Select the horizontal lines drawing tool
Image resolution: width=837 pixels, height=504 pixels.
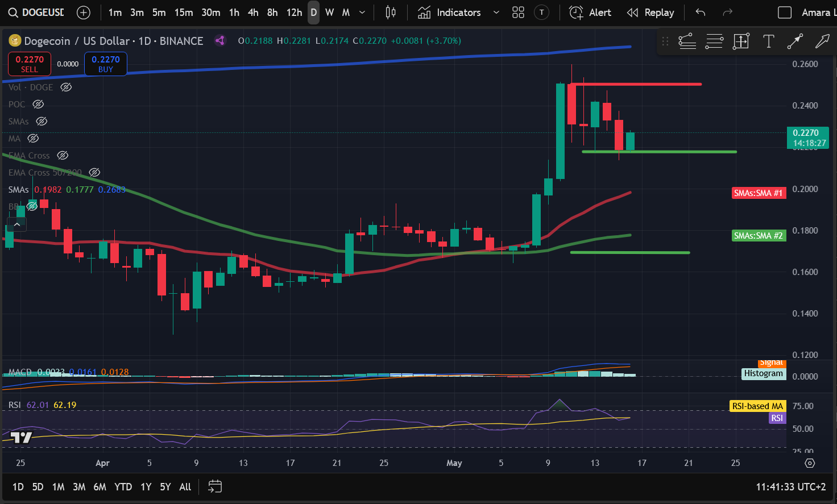[x=714, y=41]
